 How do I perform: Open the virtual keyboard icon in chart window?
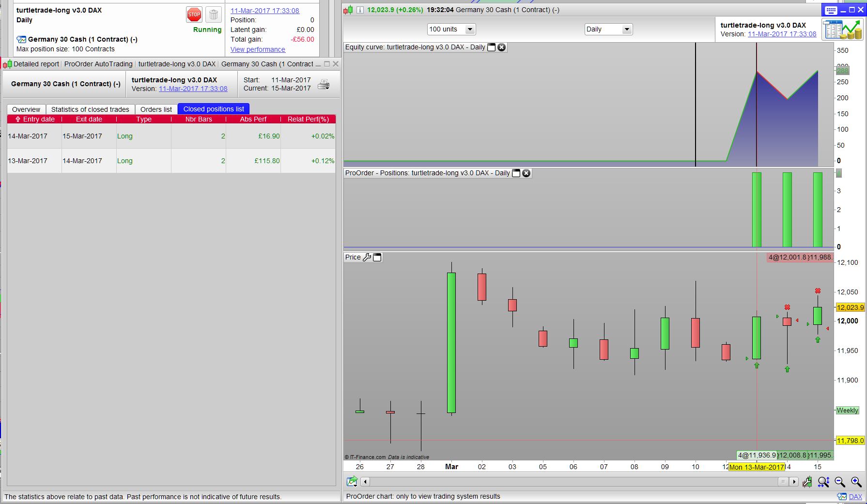[x=831, y=10]
